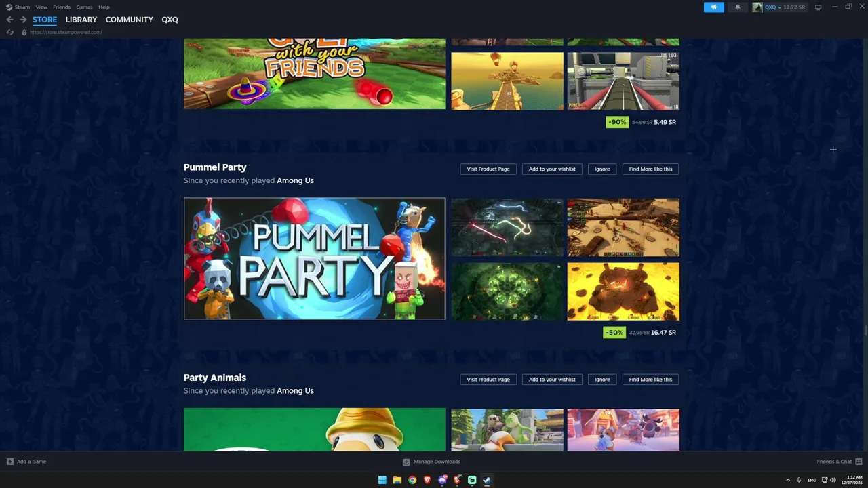This screenshot has width=868, height=488.
Task: Open the Windows Start menu
Action: [382, 480]
